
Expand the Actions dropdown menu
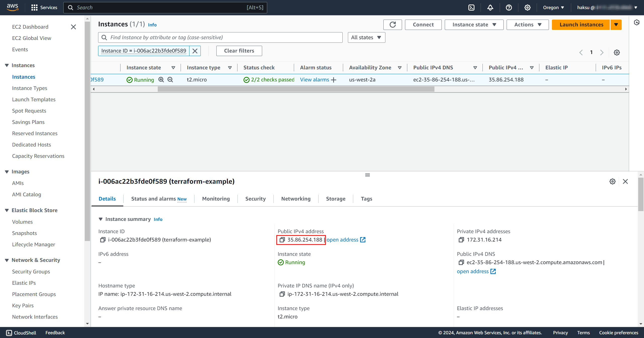(x=528, y=25)
